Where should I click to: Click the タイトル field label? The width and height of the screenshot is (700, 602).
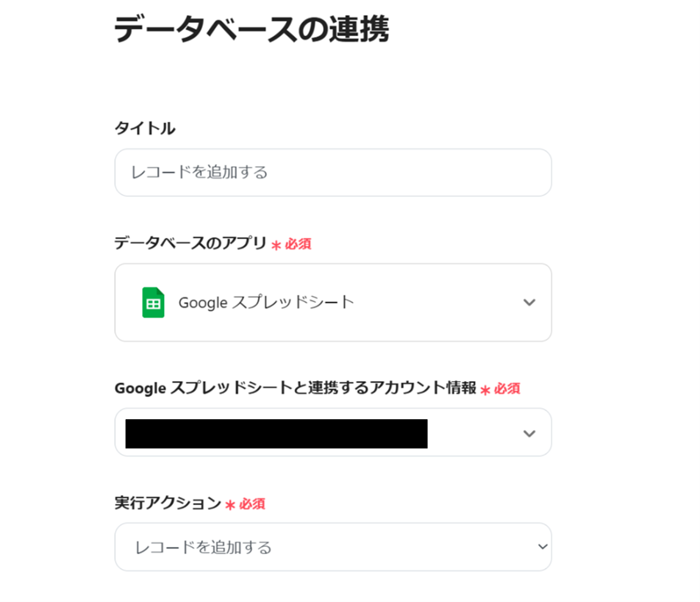tap(145, 128)
